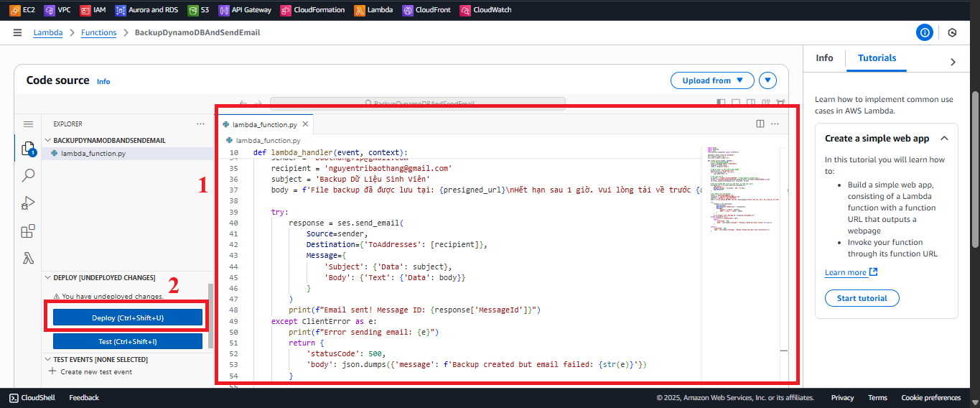Select the Explorer files icon in activity bar
980x408 pixels.
click(28, 149)
